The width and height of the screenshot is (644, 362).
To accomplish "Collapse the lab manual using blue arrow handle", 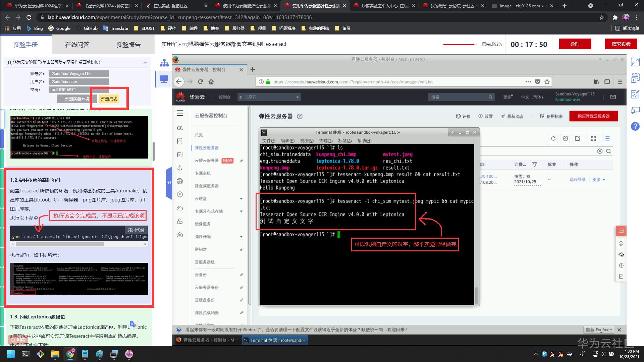I will [x=169, y=183].
